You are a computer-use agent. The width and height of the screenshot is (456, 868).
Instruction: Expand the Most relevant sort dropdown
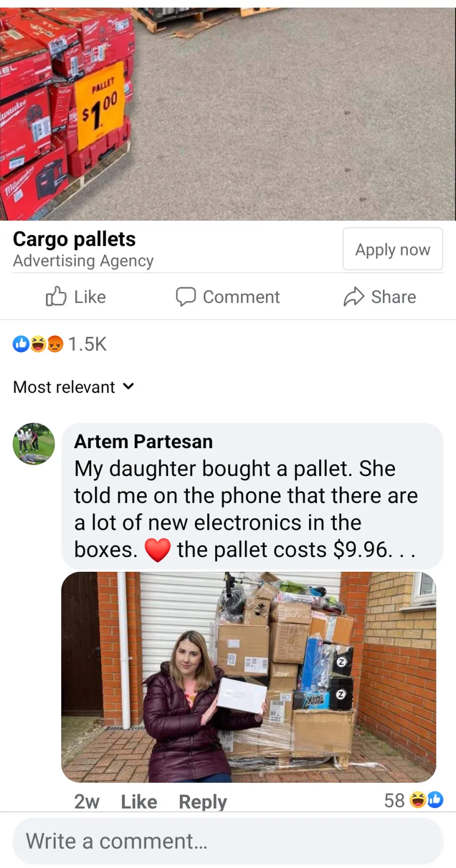74,387
